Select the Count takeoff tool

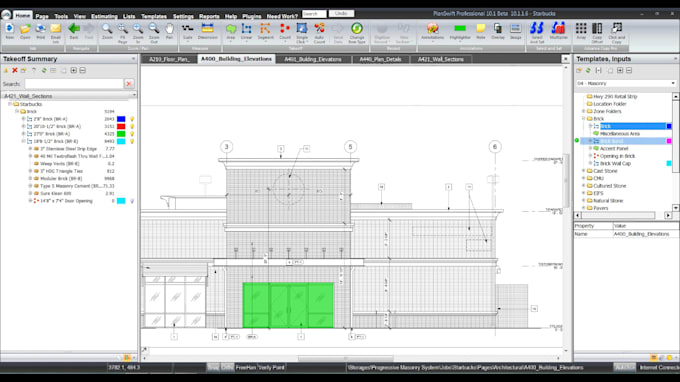285,29
